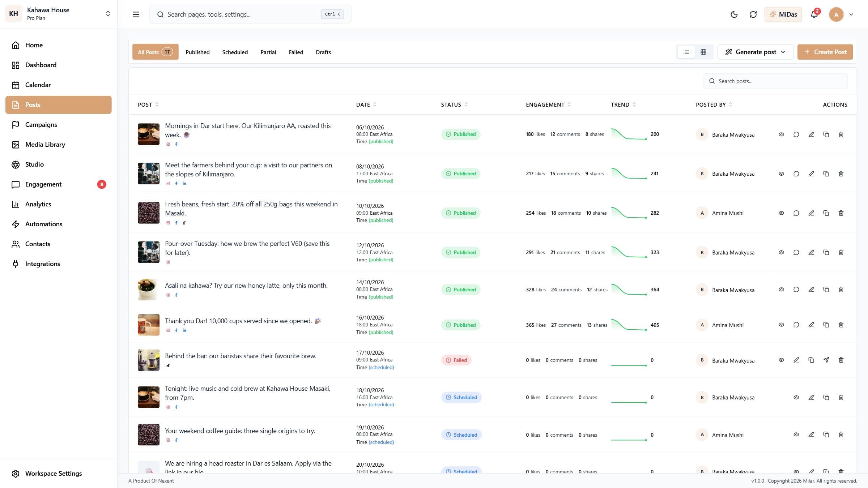Open comments for Asali na kahawa post
Image resolution: width=868 pixels, height=488 pixels.
coord(796,290)
